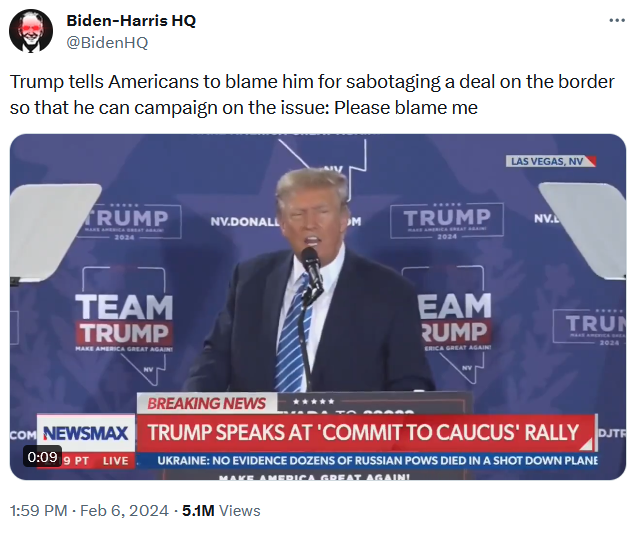Viewport: 632px width, 537px height.
Task: Click the NEWSMAX logo in the video
Action: (86, 433)
